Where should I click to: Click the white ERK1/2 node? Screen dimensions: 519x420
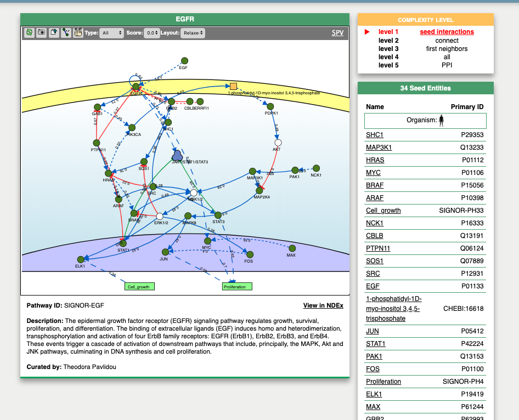coord(160,216)
